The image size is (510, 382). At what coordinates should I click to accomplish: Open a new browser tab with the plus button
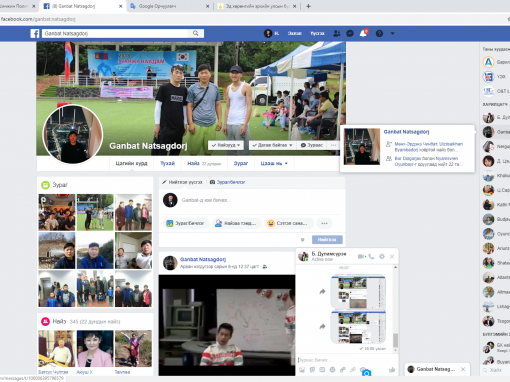(308, 6)
